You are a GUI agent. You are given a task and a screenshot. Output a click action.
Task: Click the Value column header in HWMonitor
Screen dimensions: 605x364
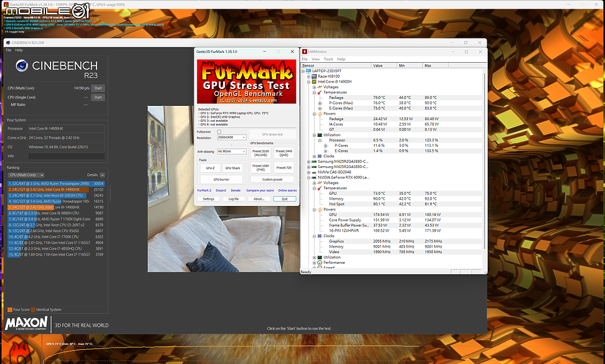[x=384, y=65]
